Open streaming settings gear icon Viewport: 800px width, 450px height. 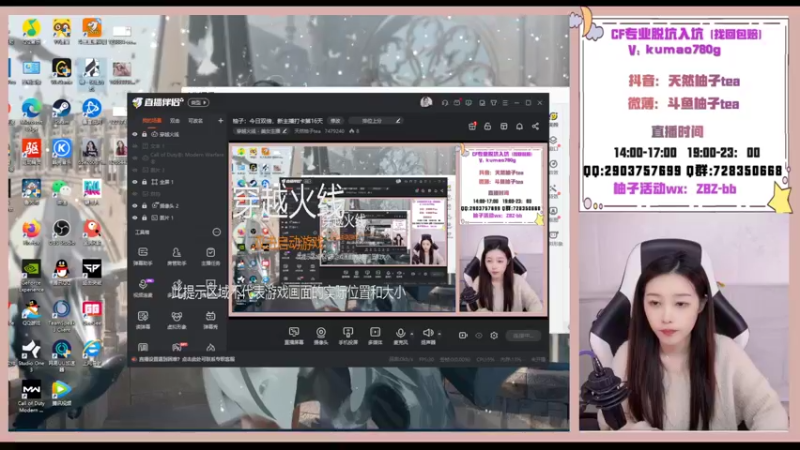pyautogui.click(x=494, y=335)
